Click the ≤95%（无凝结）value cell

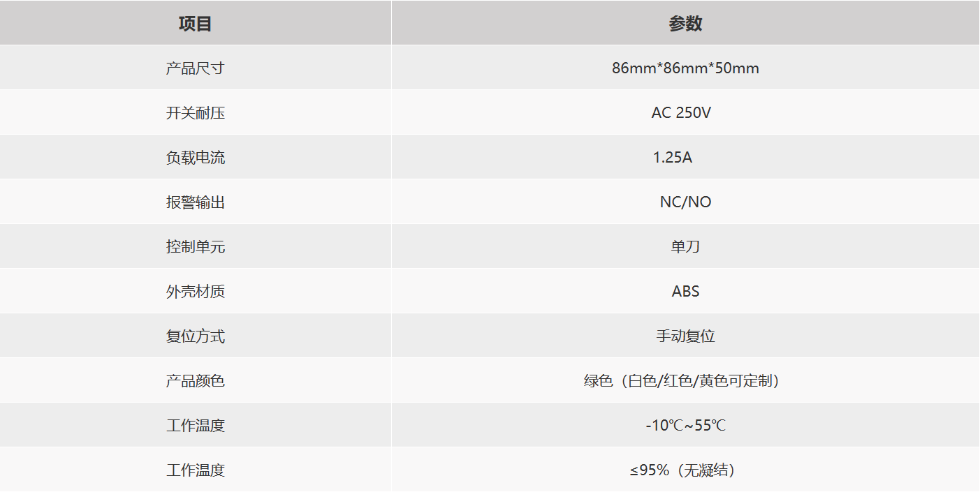[682, 470]
